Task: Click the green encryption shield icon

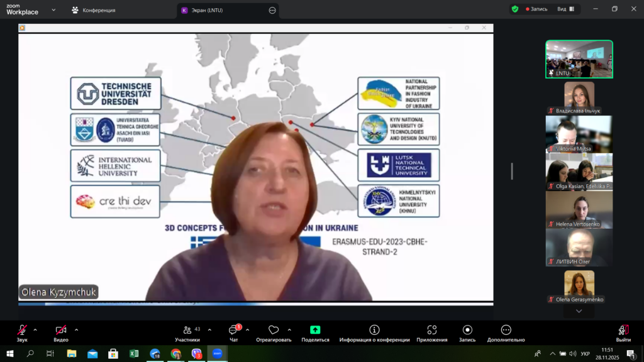Action: (515, 9)
